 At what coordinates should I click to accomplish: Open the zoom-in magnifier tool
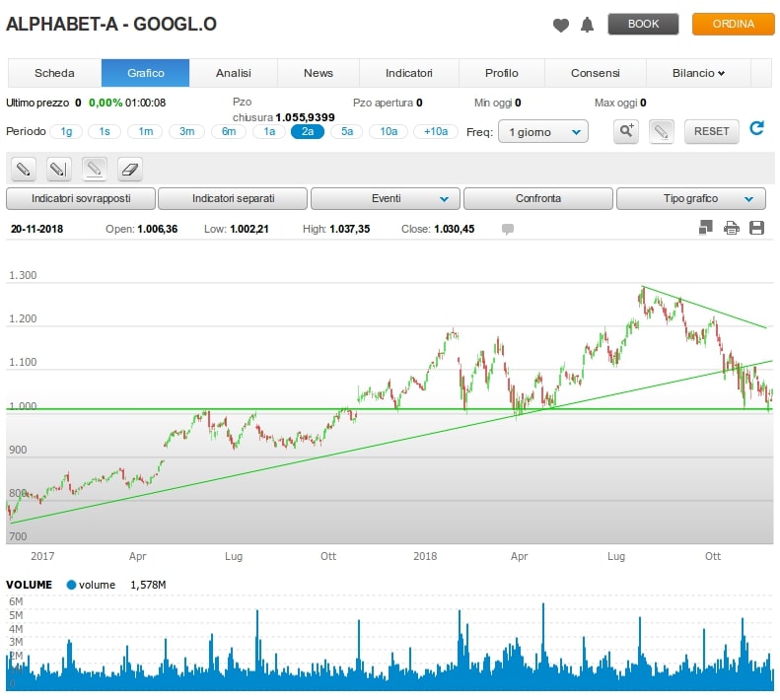[626, 131]
